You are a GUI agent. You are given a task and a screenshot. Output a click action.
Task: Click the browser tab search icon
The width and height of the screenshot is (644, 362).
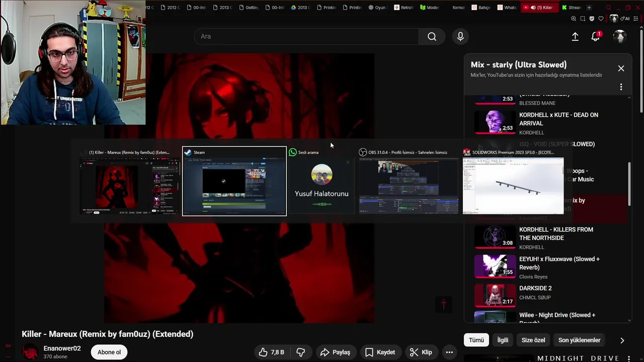coord(608,8)
